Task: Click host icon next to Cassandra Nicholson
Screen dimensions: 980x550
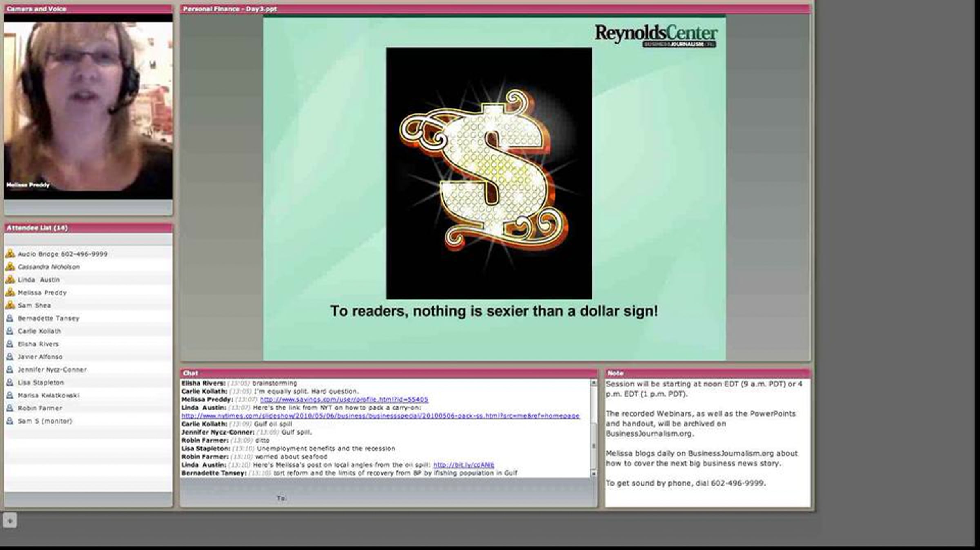Action: [x=10, y=267]
